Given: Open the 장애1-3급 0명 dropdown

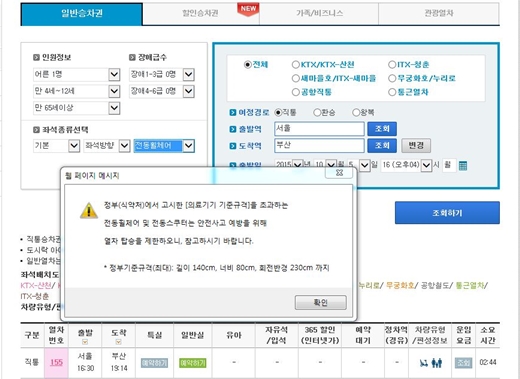Looking at the screenshot, I should (x=162, y=74).
